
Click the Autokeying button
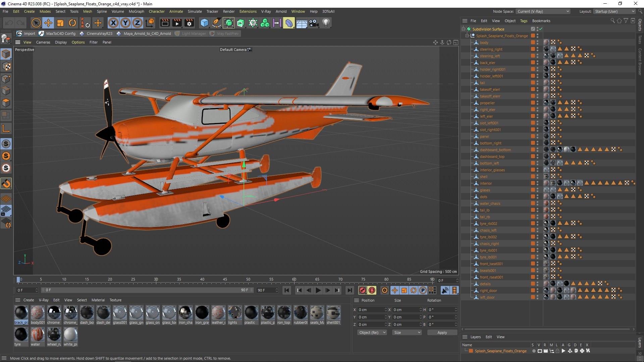coord(372,290)
